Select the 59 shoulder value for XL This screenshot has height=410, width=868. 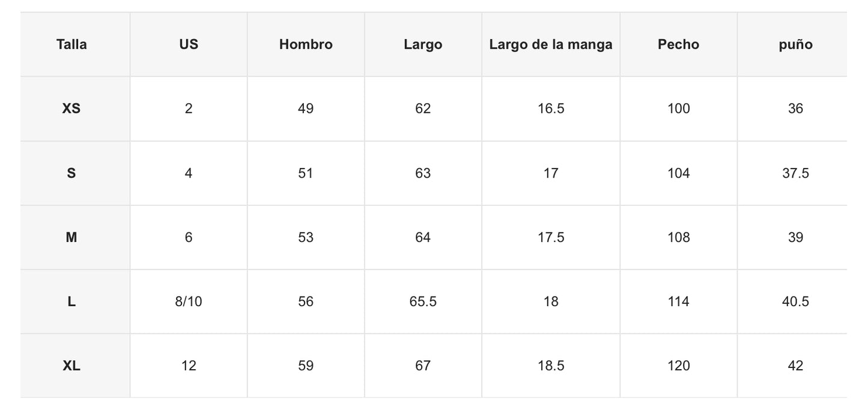click(x=306, y=366)
